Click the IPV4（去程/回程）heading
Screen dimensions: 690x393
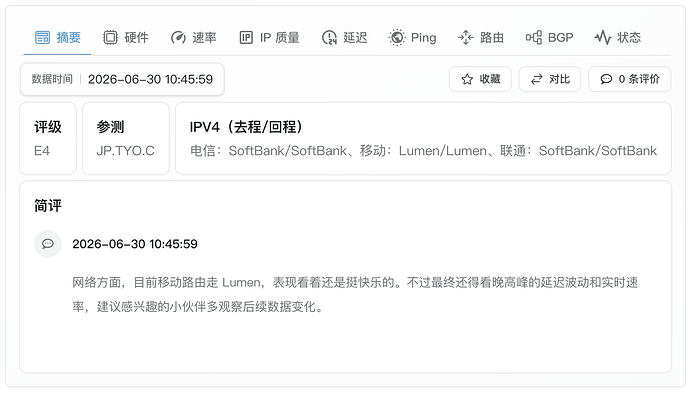pos(246,127)
